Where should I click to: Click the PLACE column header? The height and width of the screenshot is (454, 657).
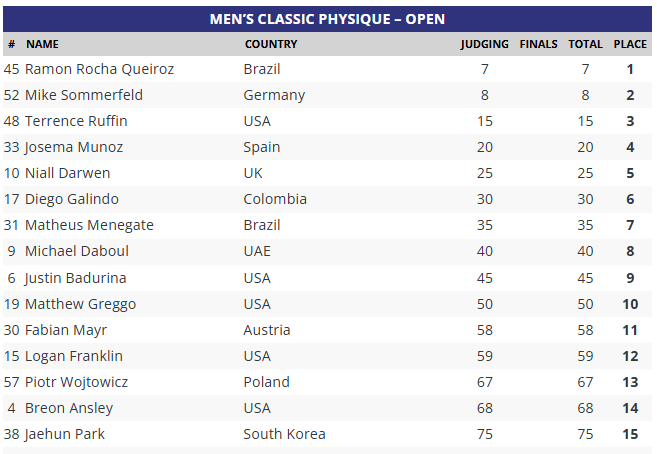tap(630, 44)
